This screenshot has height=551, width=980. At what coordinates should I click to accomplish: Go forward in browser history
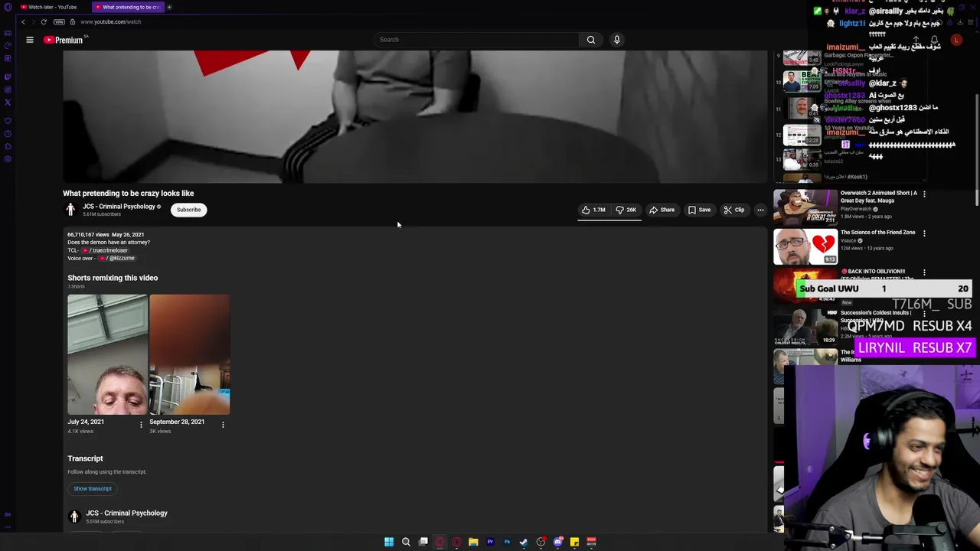(33, 21)
